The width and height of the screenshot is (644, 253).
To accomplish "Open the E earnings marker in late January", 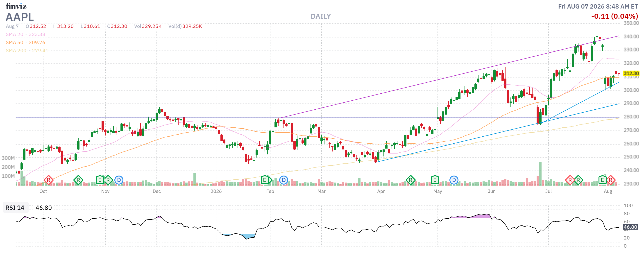I will click(265, 180).
